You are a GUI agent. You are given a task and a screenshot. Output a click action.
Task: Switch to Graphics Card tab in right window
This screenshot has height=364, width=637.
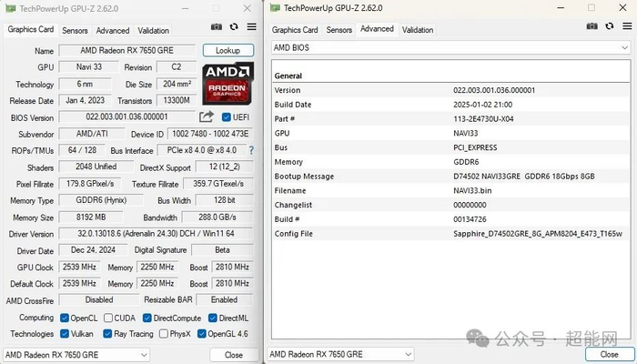click(295, 30)
